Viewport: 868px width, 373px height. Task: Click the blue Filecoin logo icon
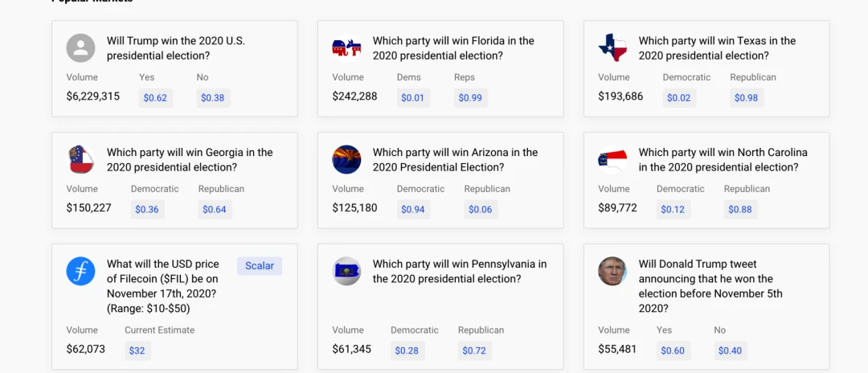coord(81,271)
